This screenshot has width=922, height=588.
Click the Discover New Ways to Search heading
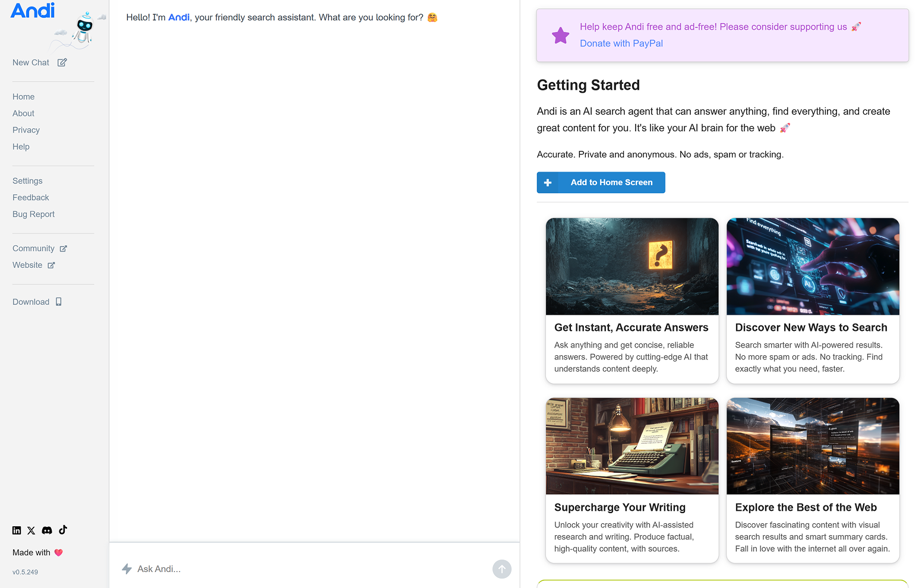coord(811,327)
